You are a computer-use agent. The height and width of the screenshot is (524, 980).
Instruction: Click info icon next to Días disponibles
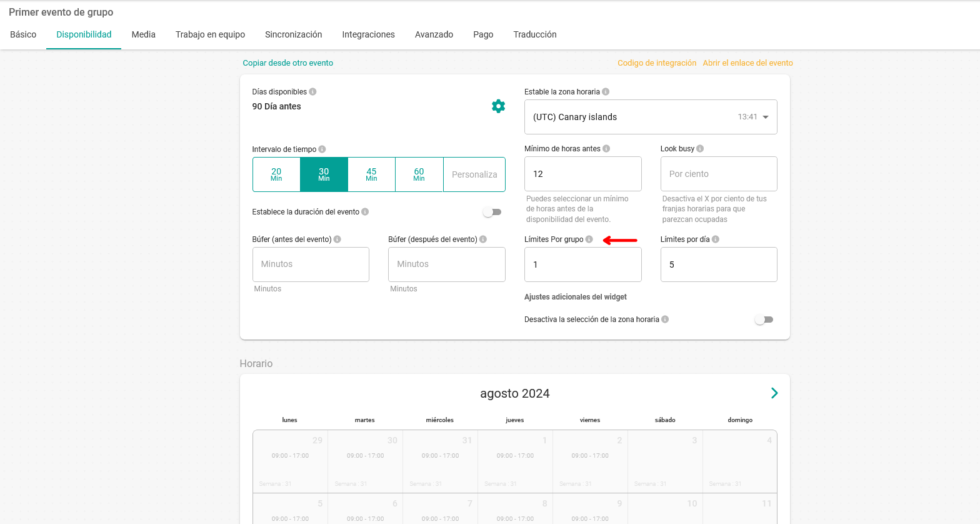pos(312,92)
